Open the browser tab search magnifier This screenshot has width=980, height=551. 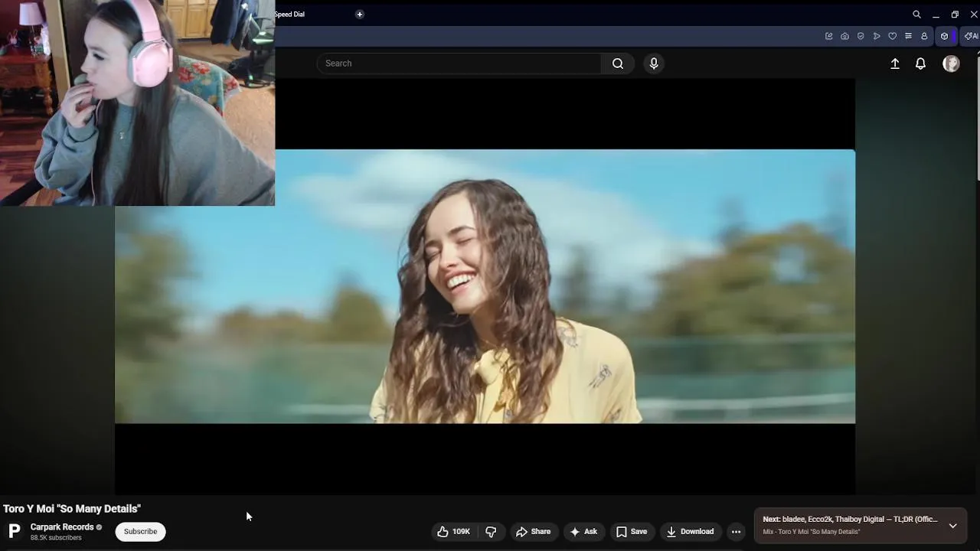click(916, 15)
